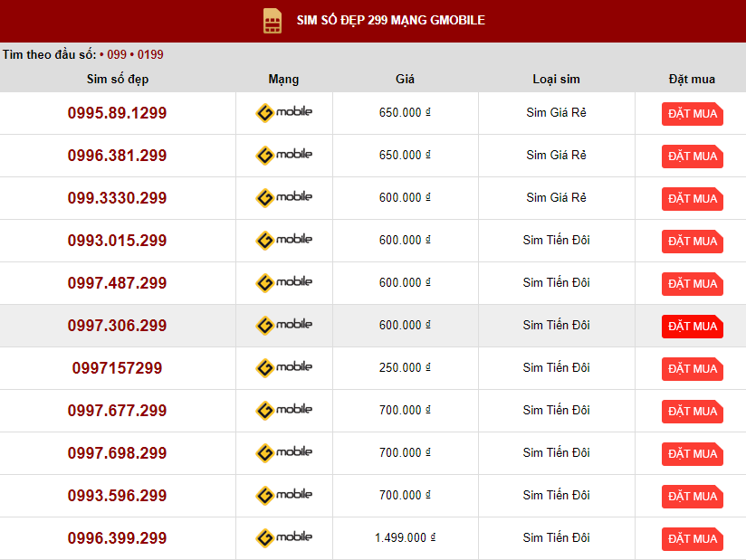The height and width of the screenshot is (560, 746).
Task: Open SIM number 0997.306.299
Action: pos(117,326)
